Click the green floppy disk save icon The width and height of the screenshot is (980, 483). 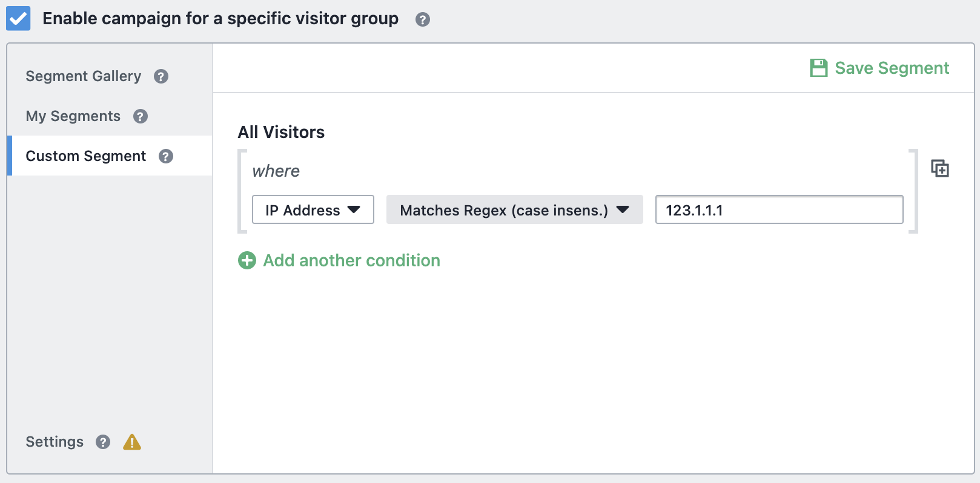pyautogui.click(x=819, y=68)
